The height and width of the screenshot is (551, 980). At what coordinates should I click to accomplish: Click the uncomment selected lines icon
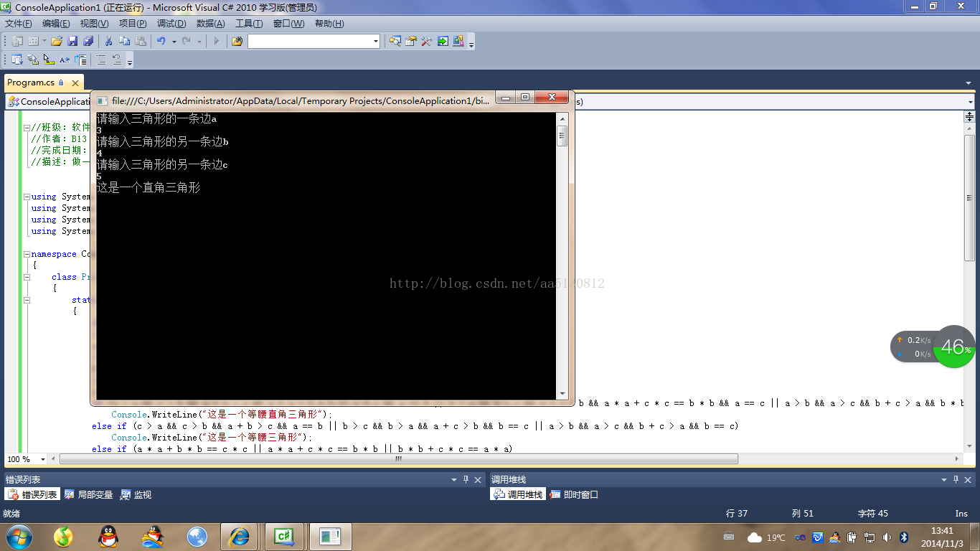point(117,60)
